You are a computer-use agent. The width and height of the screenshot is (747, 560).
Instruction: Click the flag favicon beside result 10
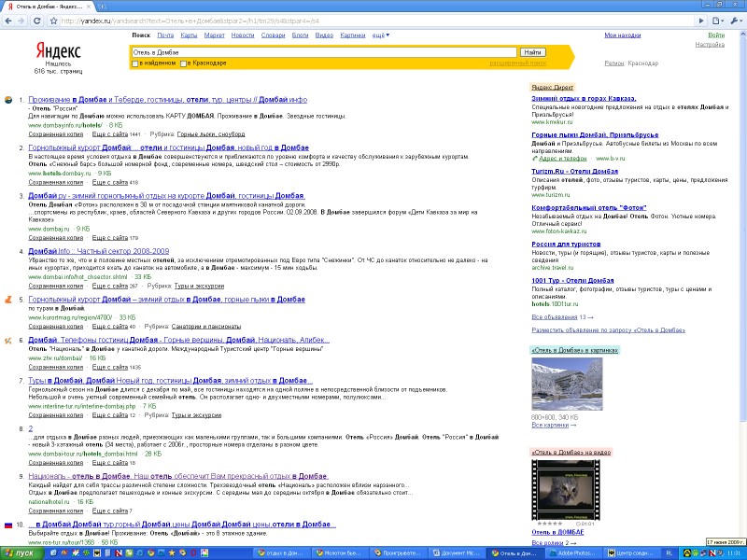click(x=8, y=525)
